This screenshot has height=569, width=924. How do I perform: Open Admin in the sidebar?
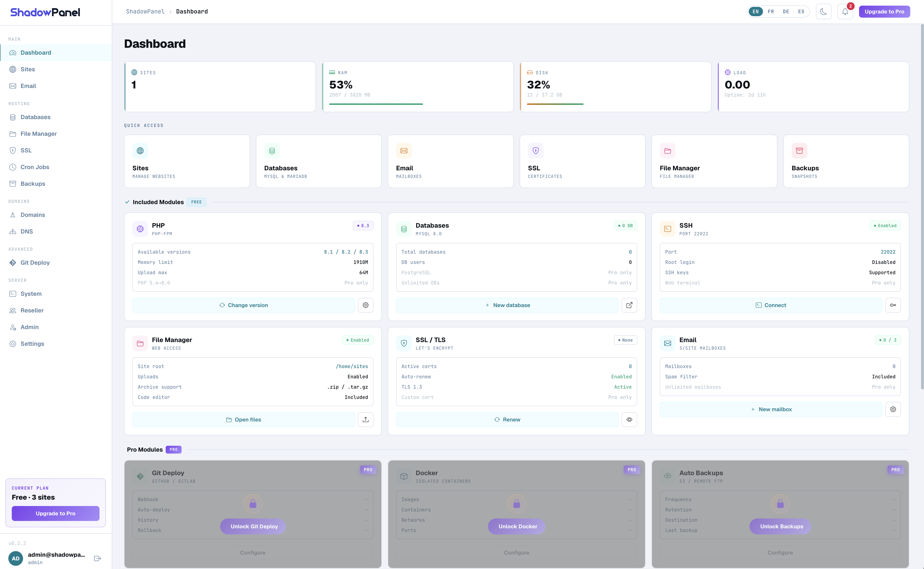(56, 327)
